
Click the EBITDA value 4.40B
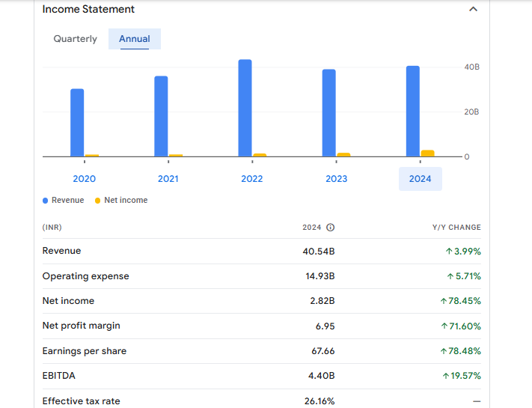click(321, 376)
